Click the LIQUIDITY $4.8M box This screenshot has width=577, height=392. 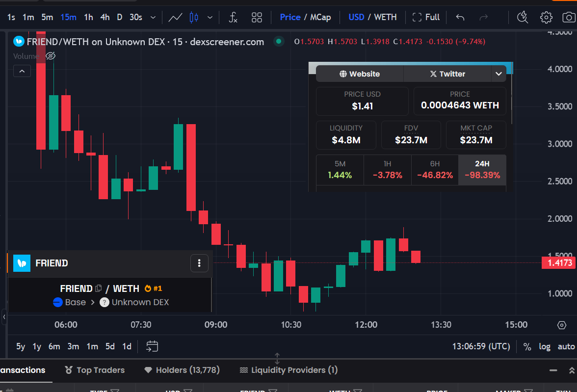tap(346, 135)
